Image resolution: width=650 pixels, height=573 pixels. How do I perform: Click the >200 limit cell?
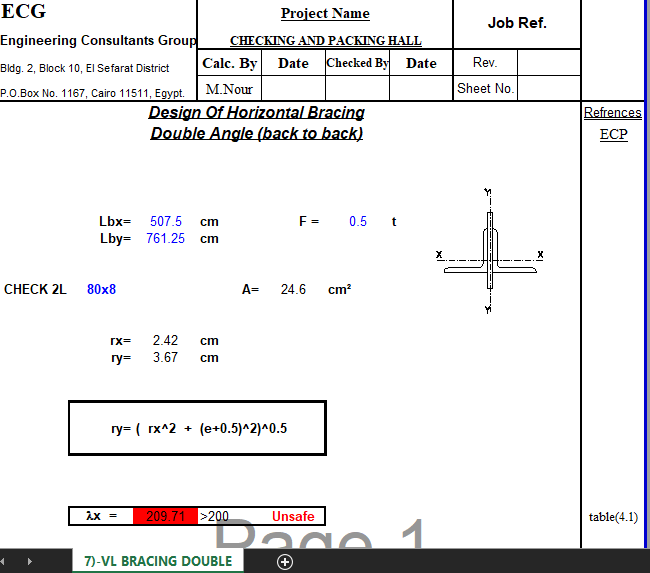(x=214, y=516)
